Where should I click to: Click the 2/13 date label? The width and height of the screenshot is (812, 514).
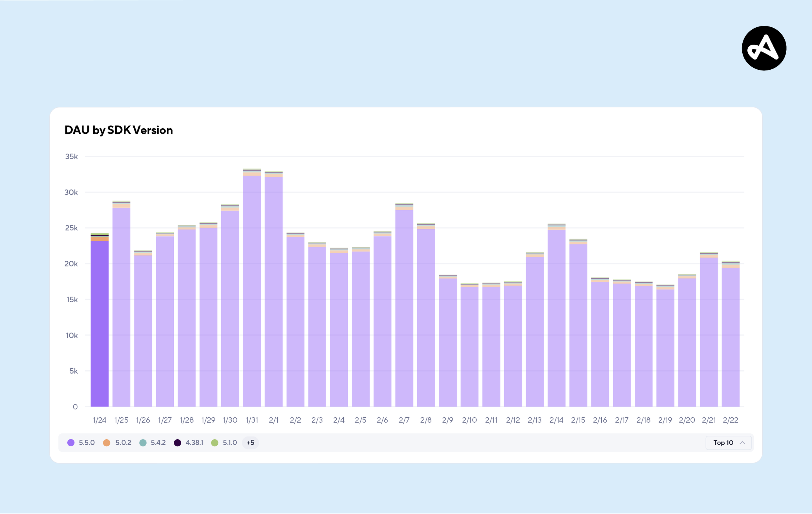pyautogui.click(x=535, y=420)
